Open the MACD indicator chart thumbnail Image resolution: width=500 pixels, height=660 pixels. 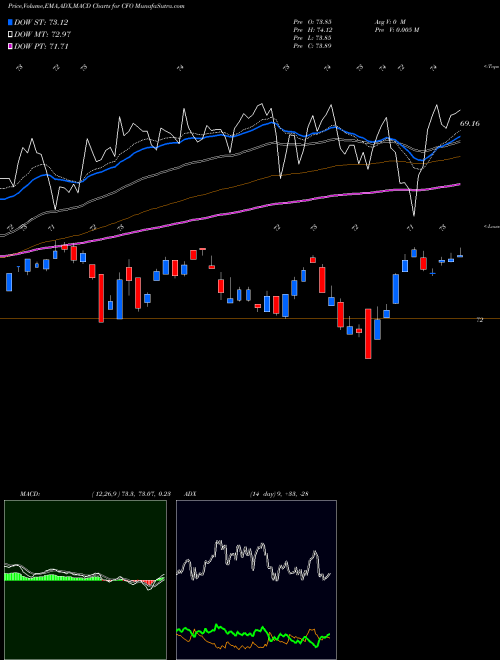point(85,580)
